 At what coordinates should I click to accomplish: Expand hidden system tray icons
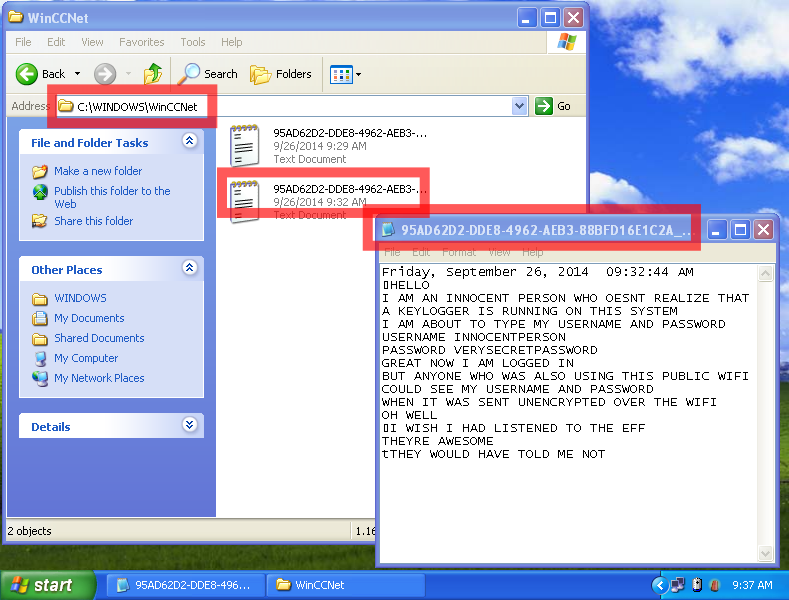[660, 585]
